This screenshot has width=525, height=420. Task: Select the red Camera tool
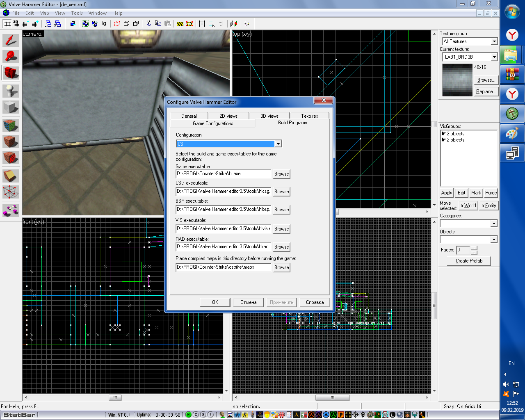coord(11,73)
